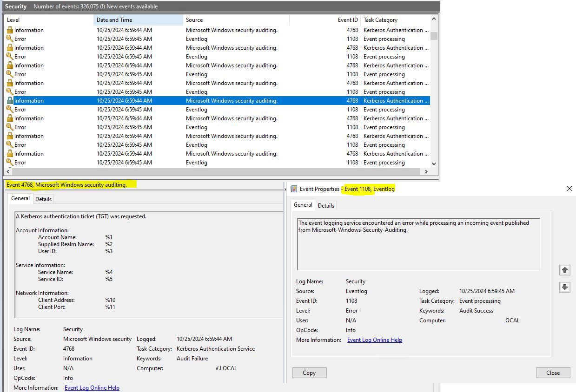Click the Close button in Event Properties
This screenshot has height=392, width=576.
[553, 372]
